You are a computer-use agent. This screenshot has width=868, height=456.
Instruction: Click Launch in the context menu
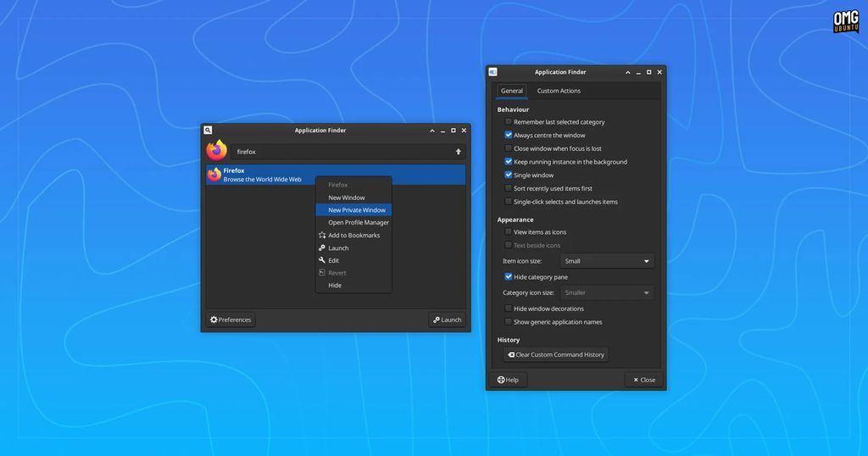353,248
